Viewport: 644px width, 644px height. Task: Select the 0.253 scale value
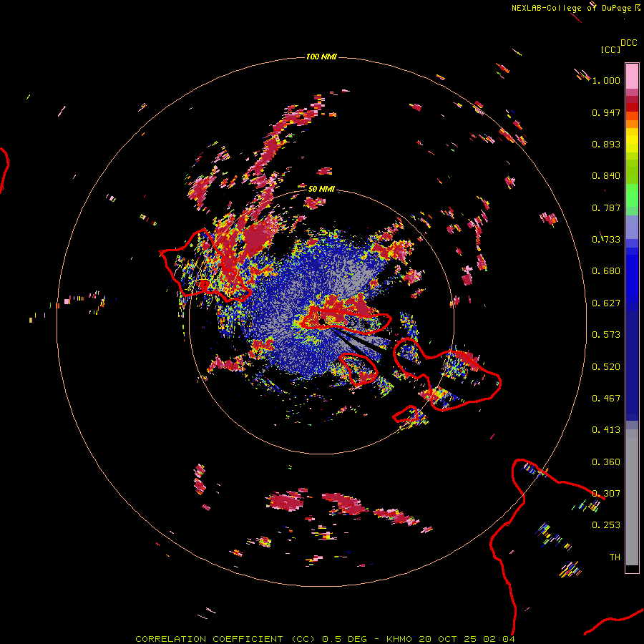[x=606, y=525]
